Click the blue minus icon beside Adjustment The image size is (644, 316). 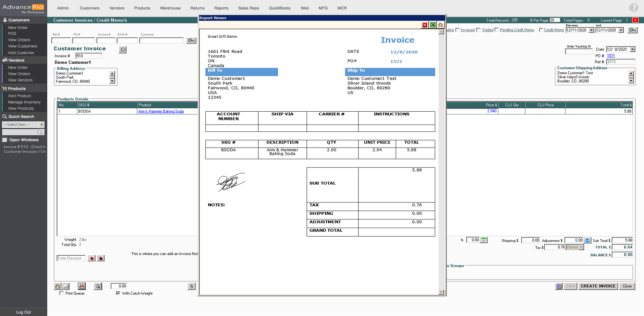pyautogui.click(x=587, y=240)
